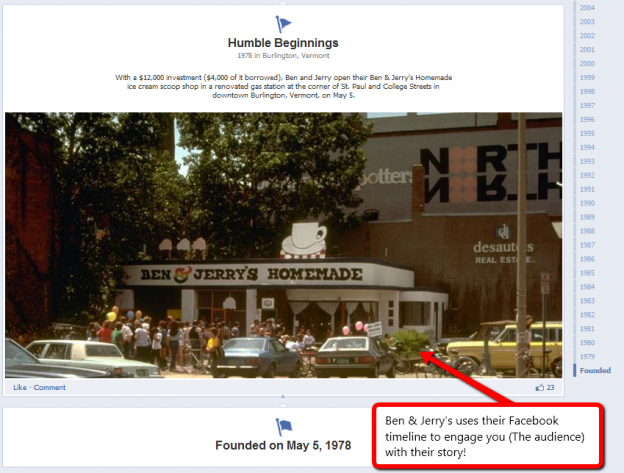Select 1982 in the timeline list
The image size is (624, 473).
587,315
